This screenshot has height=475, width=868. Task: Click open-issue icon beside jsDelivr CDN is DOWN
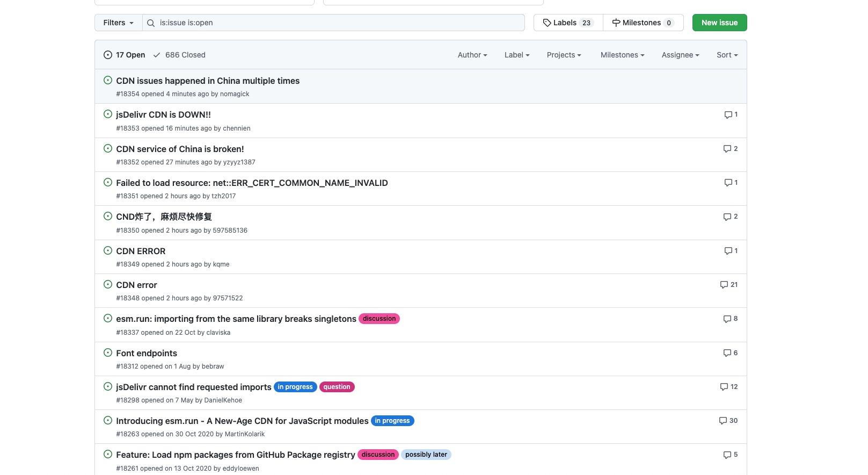(108, 114)
